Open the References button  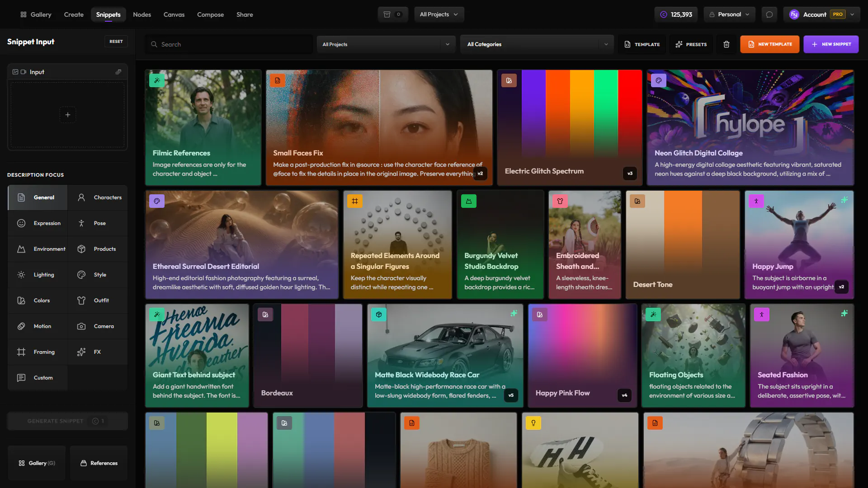pyautogui.click(x=99, y=463)
